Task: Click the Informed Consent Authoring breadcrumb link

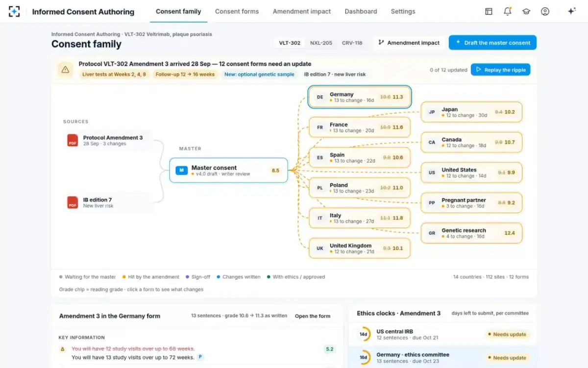Action: tap(86, 34)
